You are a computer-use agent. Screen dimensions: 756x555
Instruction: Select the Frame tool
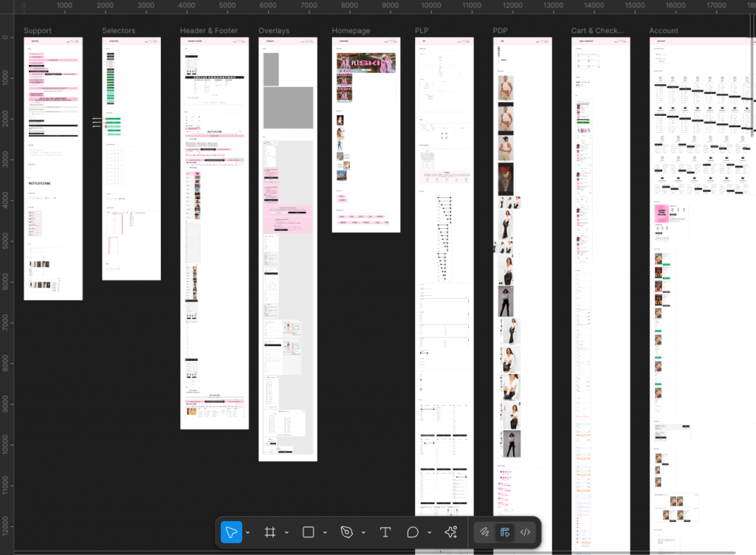click(270, 532)
